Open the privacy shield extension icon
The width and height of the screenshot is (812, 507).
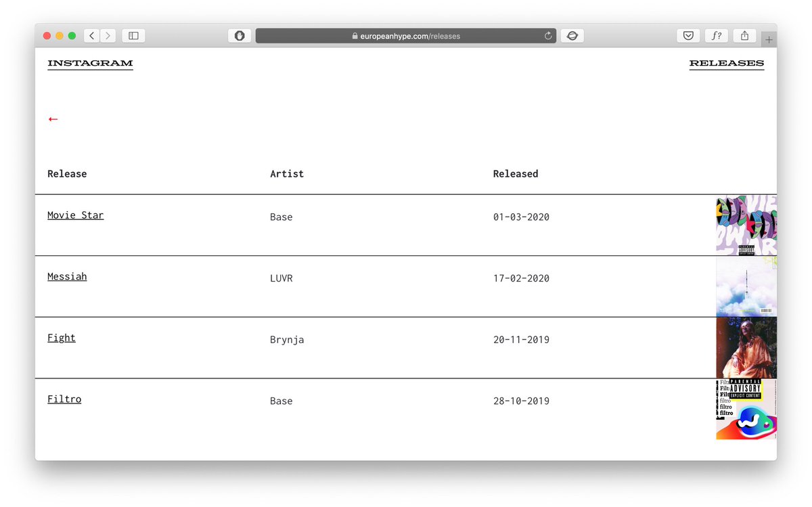240,36
